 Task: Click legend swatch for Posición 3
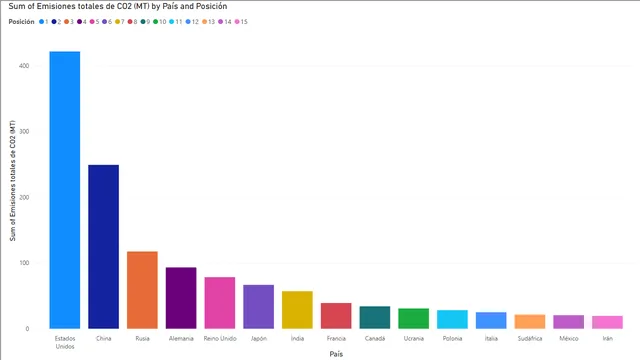67,22
